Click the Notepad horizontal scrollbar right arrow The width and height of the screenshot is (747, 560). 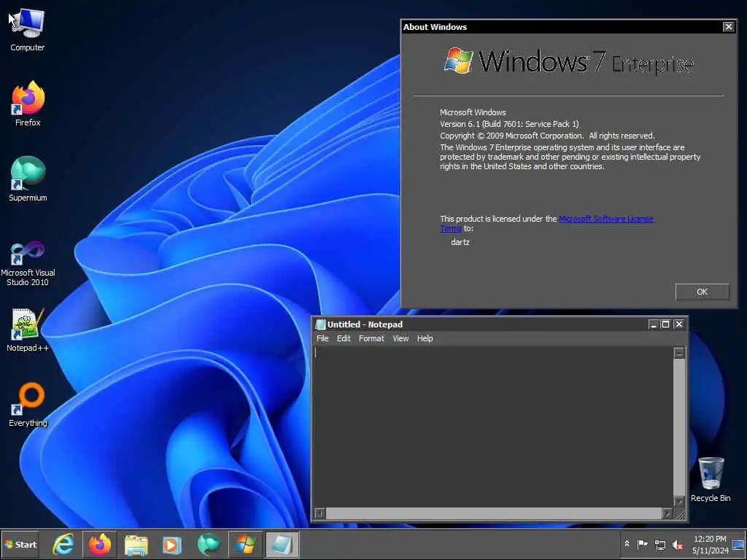(x=667, y=513)
